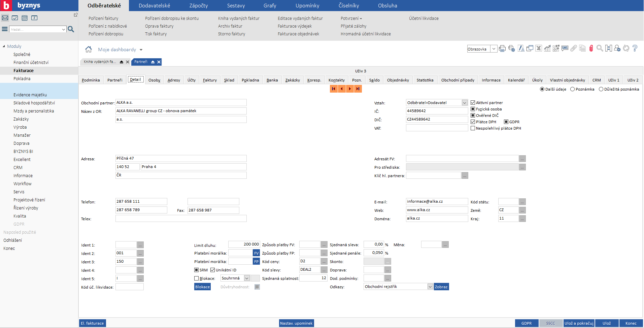Toggle the Aktivní partner checkbox
This screenshot has height=328, width=644.
[473, 103]
